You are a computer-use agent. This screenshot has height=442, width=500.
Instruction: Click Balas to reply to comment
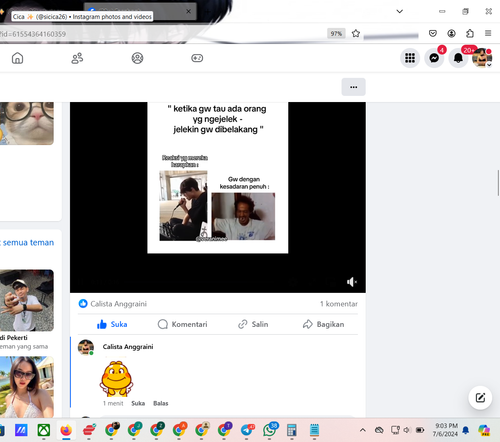pyautogui.click(x=161, y=403)
